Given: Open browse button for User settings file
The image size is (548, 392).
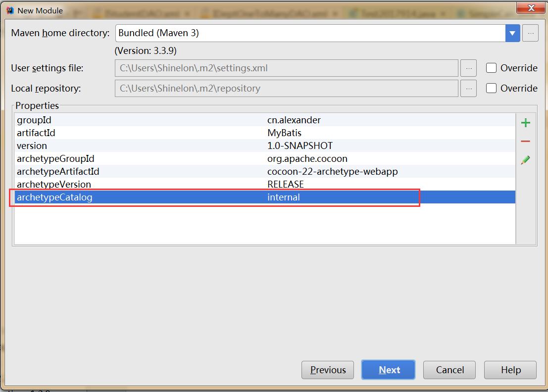Looking at the screenshot, I should tap(468, 68).
